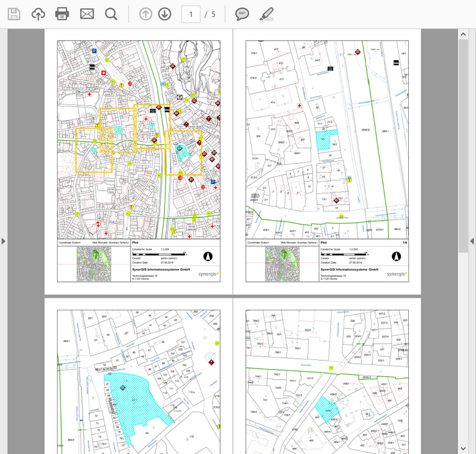Image resolution: width=476 pixels, height=454 pixels.
Task: Select the highlighter pen tool
Action: pos(267,14)
